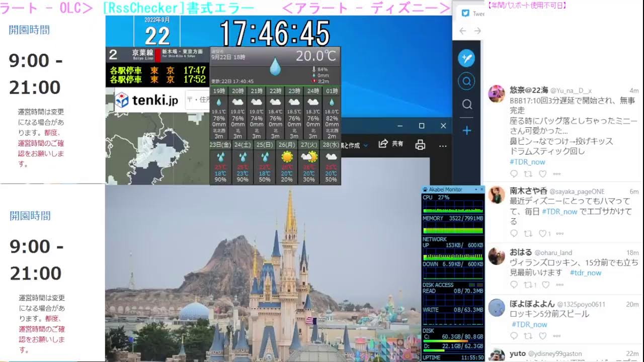Click #tdr_now hashtag in おはる's tweet
The width and height of the screenshot is (644, 362).
(586, 273)
